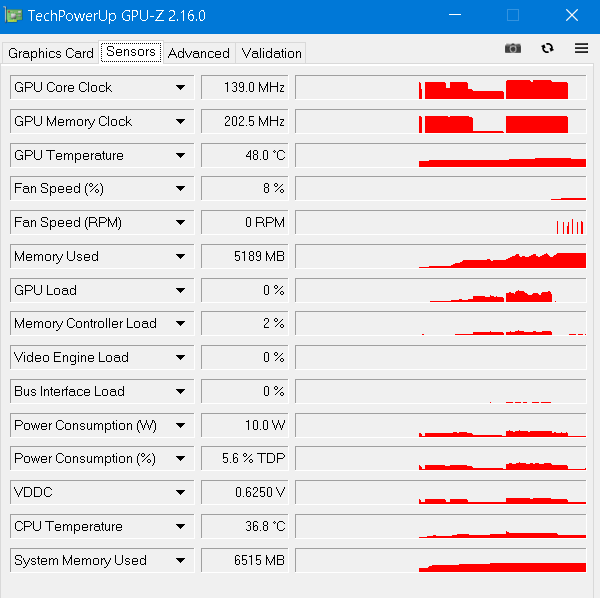This screenshot has width=600, height=598.
Task: Open the Bus Interface Load dropdown
Action: [180, 391]
